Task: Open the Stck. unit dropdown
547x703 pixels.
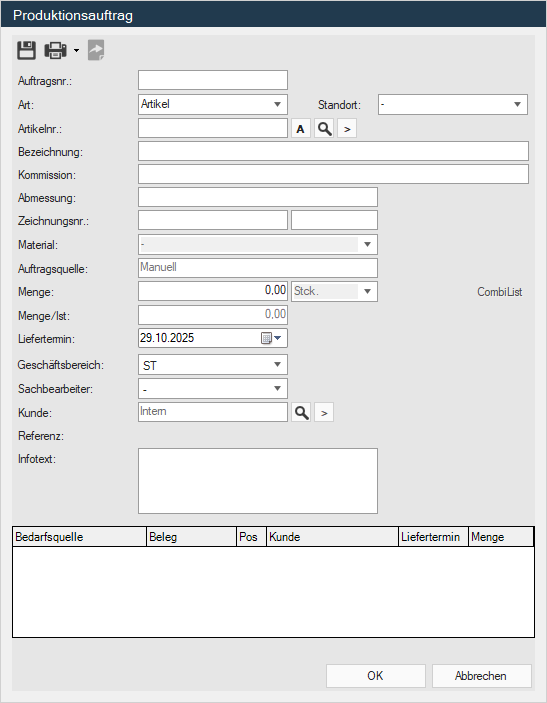Action: (334, 291)
